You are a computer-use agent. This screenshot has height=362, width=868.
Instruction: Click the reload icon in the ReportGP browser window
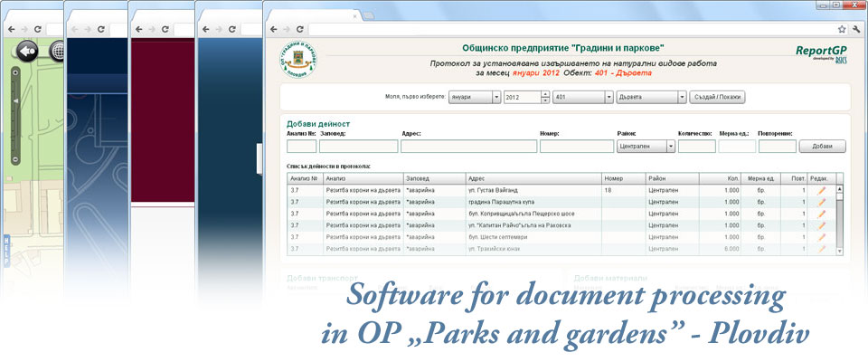299,29
